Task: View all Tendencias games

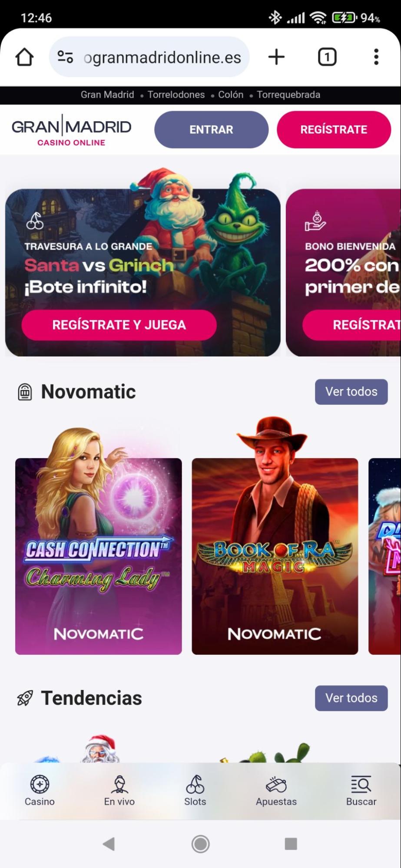Action: tap(351, 698)
